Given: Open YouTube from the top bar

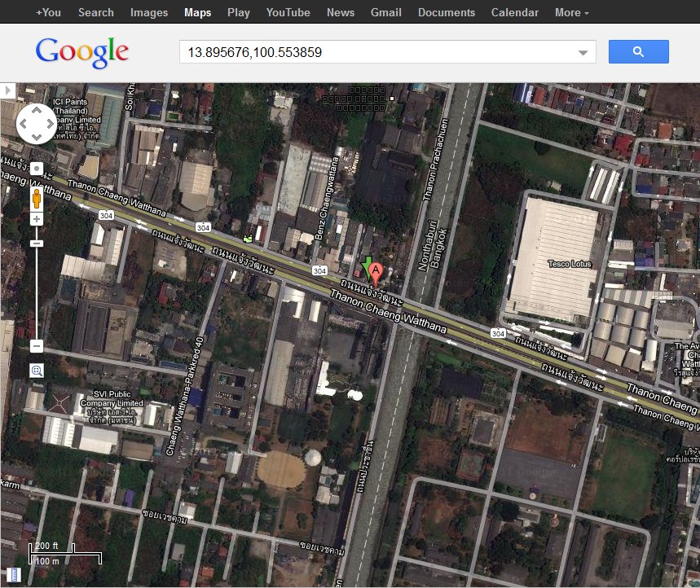Looking at the screenshot, I should pos(288,12).
